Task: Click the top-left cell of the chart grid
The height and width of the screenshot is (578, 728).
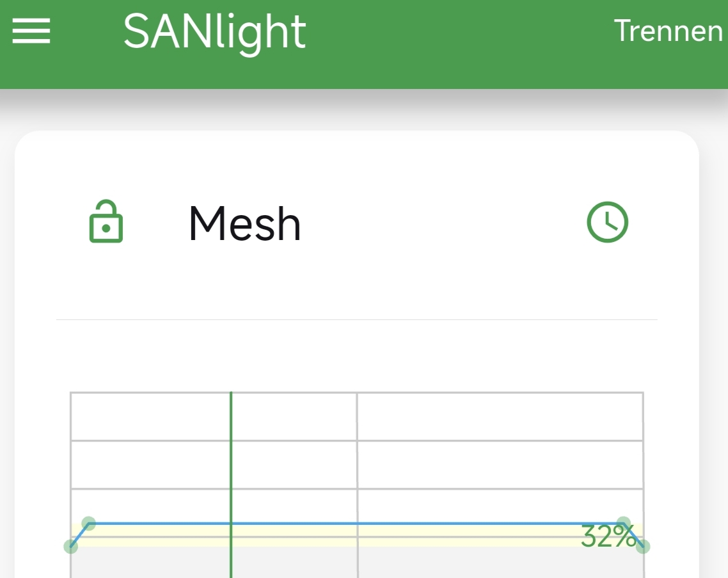Action: [x=150, y=416]
